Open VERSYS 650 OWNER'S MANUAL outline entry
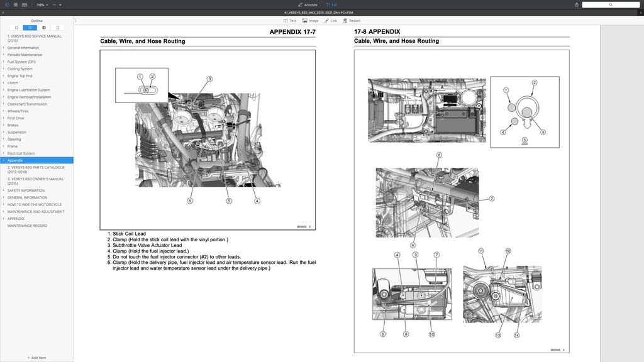The image size is (644, 362). coord(36,181)
